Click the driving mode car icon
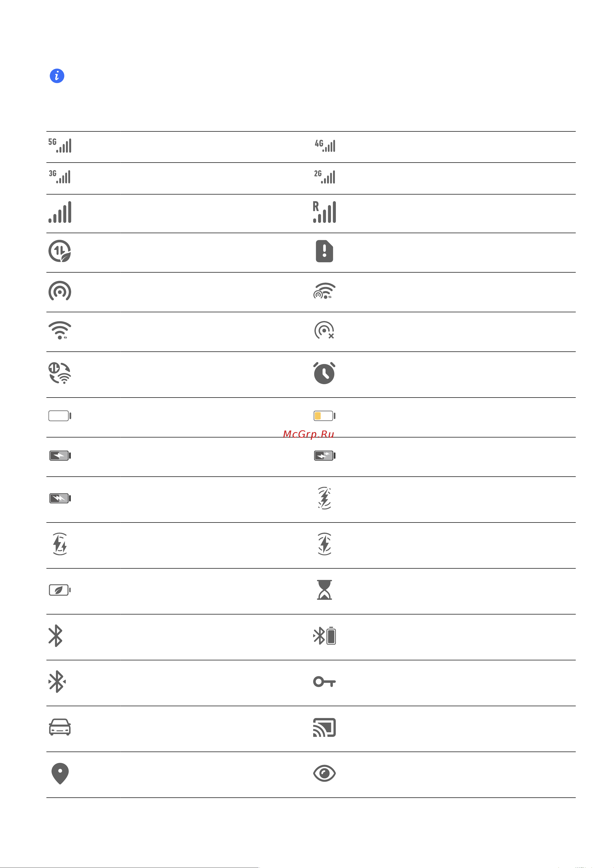The height and width of the screenshot is (868, 614). [x=60, y=727]
